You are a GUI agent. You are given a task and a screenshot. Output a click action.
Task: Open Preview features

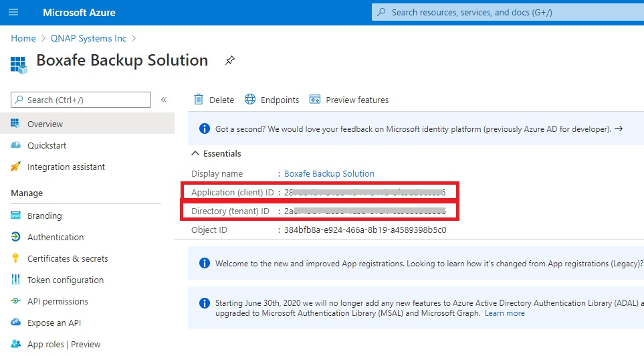357,100
